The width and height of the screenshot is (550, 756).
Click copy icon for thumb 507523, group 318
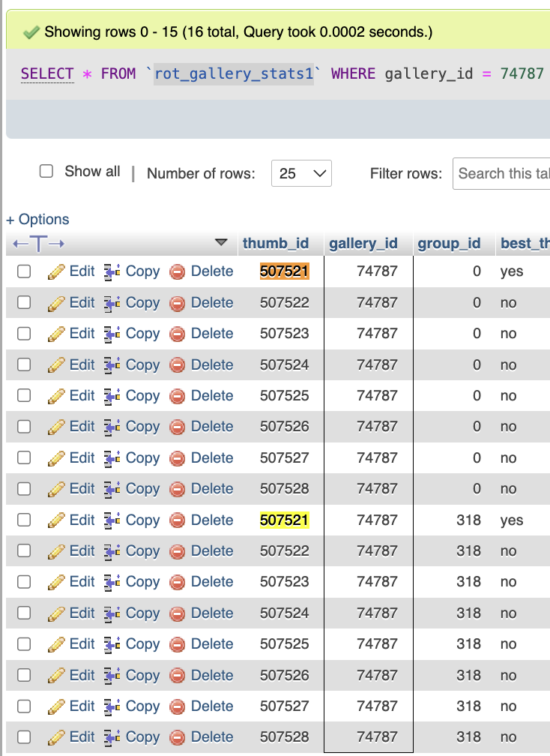coord(112,583)
